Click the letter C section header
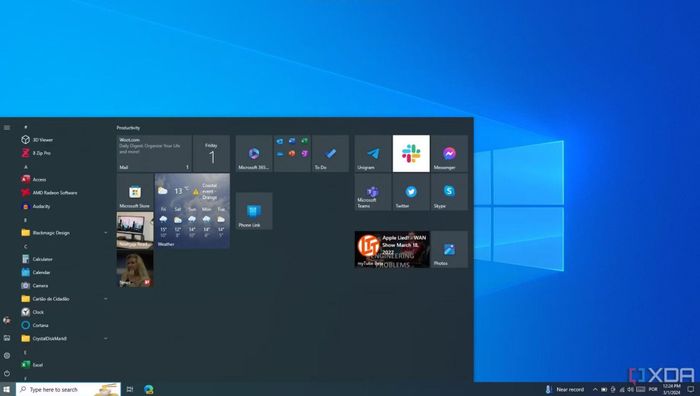 pyautogui.click(x=25, y=246)
